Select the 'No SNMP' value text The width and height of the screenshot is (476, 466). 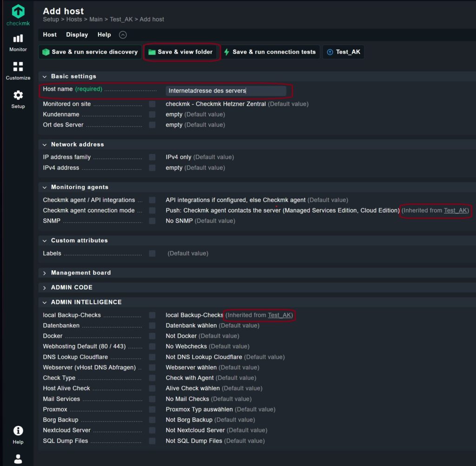179,221
